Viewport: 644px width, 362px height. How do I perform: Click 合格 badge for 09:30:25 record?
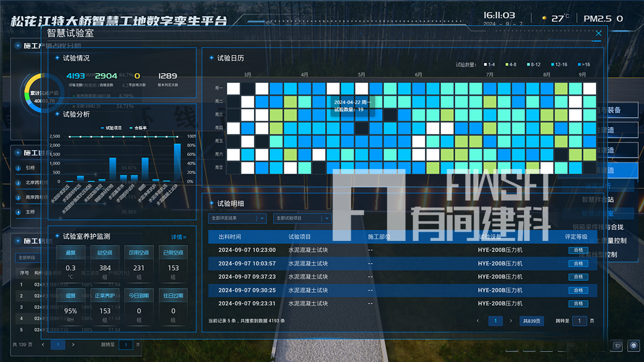[x=578, y=290]
